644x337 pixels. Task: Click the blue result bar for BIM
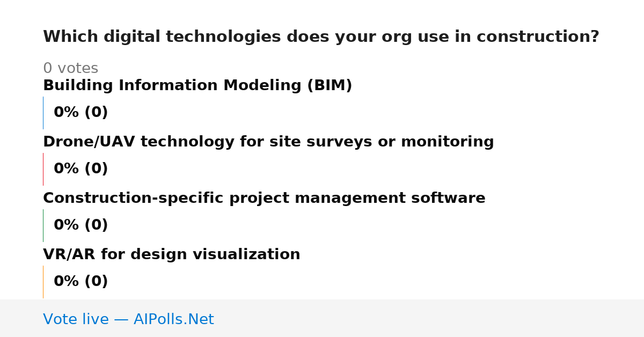coord(43,113)
